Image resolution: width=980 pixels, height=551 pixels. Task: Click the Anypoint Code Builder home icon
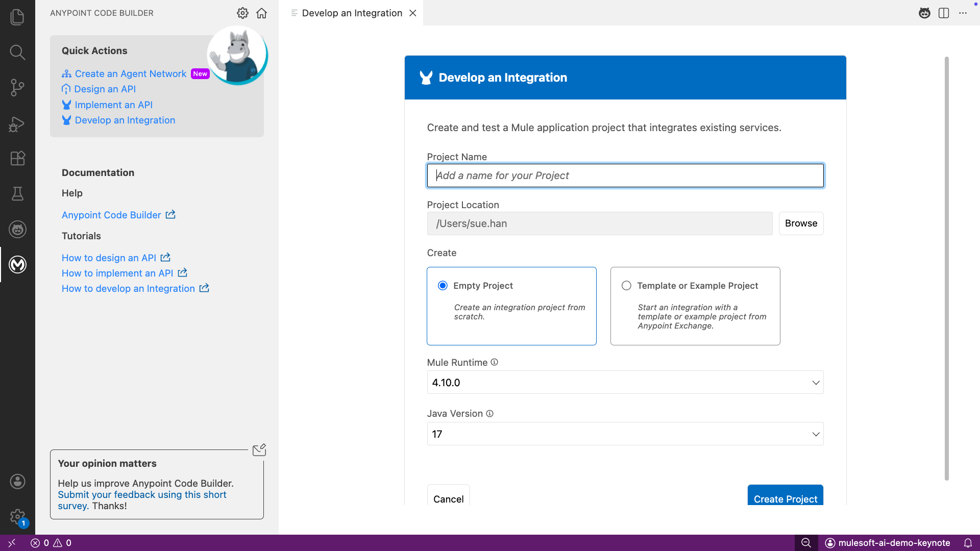pyautogui.click(x=261, y=13)
